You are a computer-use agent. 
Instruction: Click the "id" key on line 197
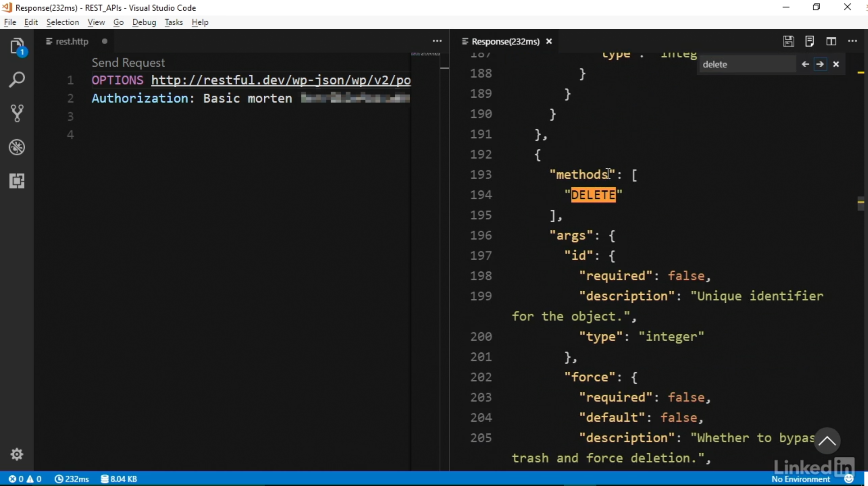pos(579,256)
